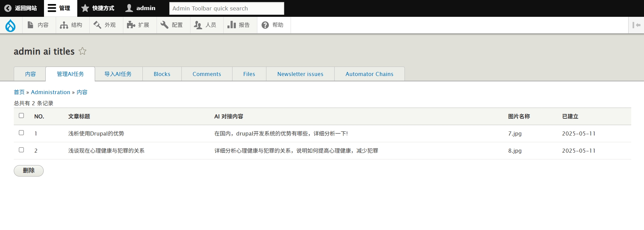
Task: Open the 内容 admin menu
Action: pyautogui.click(x=39, y=25)
